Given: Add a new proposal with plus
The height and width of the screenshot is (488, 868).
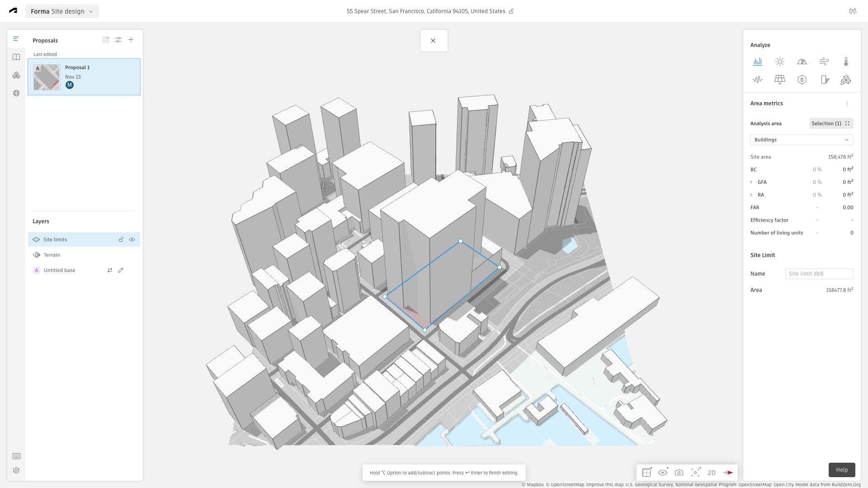Looking at the screenshot, I should click(x=131, y=40).
